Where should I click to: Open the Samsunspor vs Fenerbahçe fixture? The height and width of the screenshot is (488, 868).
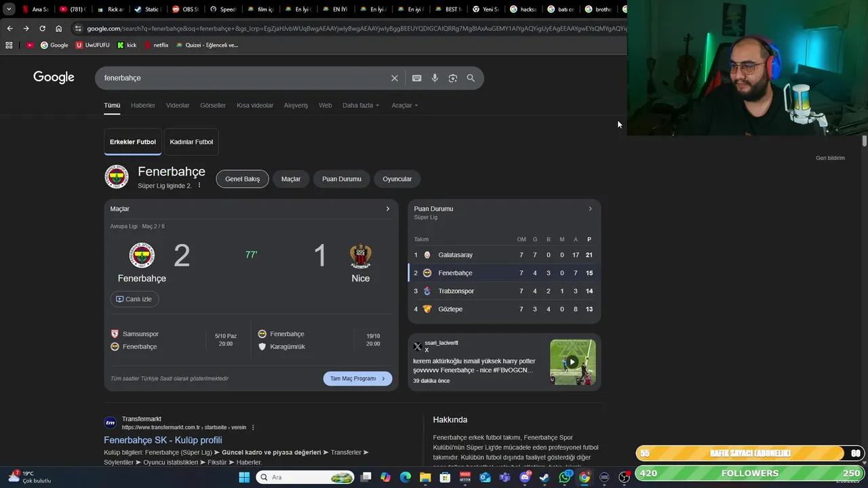[x=176, y=340]
